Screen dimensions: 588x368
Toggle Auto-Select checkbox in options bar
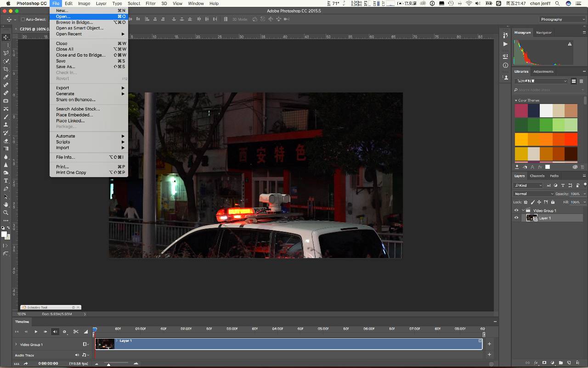[23, 19]
